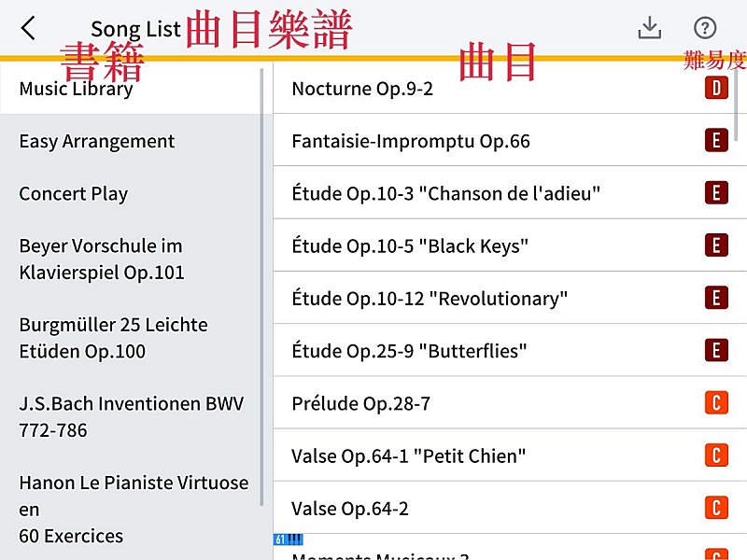Choose J.S.Bach Inventionen BWV 772-786
The width and height of the screenshot is (747, 560).
coord(131,417)
